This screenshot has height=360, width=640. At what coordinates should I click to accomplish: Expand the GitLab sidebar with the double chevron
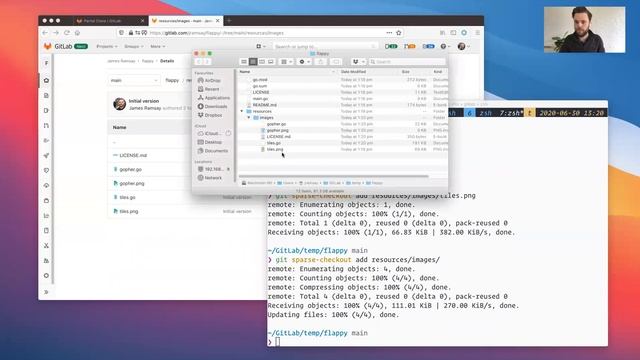(46, 292)
